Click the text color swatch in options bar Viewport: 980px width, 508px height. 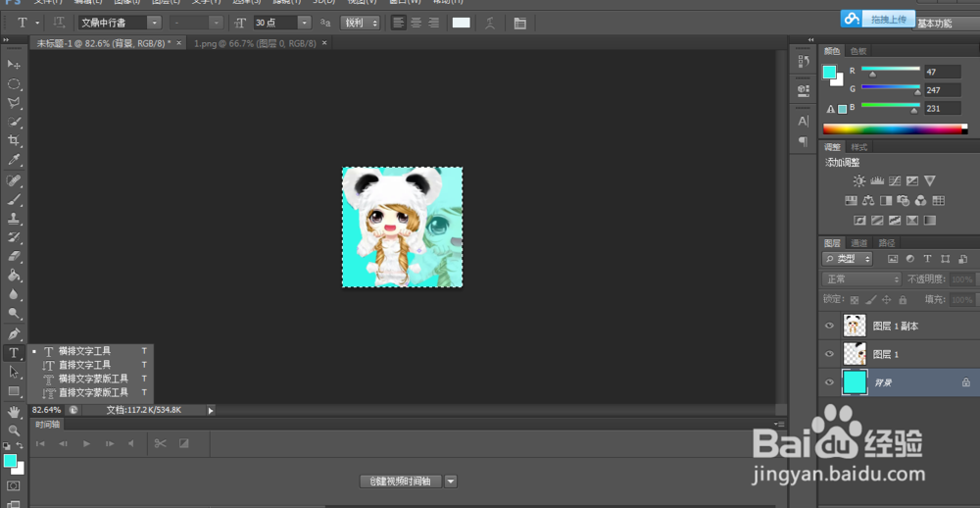(x=462, y=24)
